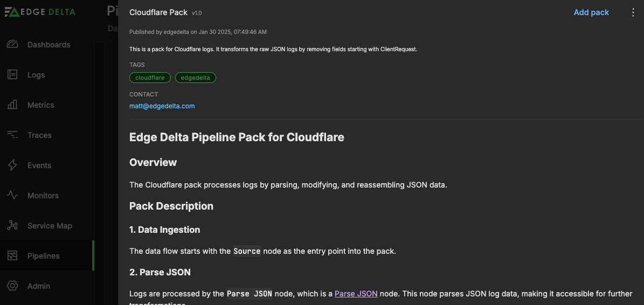
Task: Open the Monitors pulse icon
Action: coord(12,196)
